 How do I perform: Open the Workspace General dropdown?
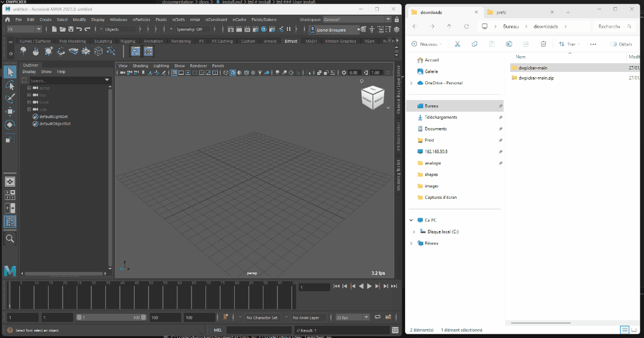click(357, 19)
